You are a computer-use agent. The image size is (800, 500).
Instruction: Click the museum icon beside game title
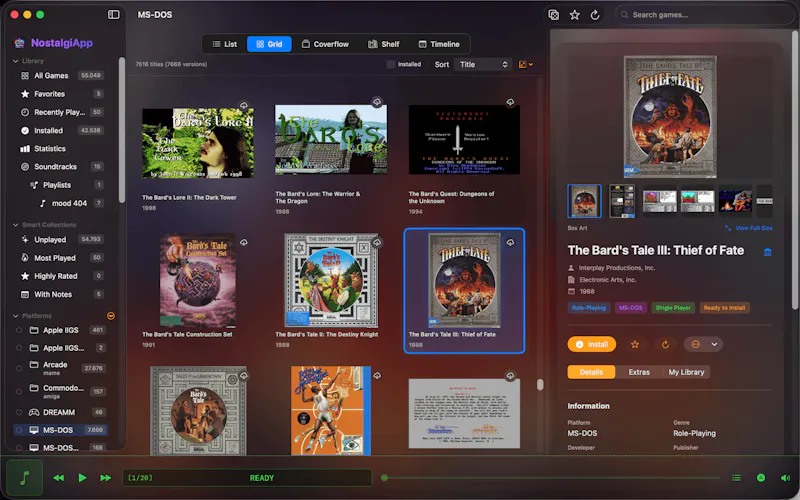(x=767, y=252)
